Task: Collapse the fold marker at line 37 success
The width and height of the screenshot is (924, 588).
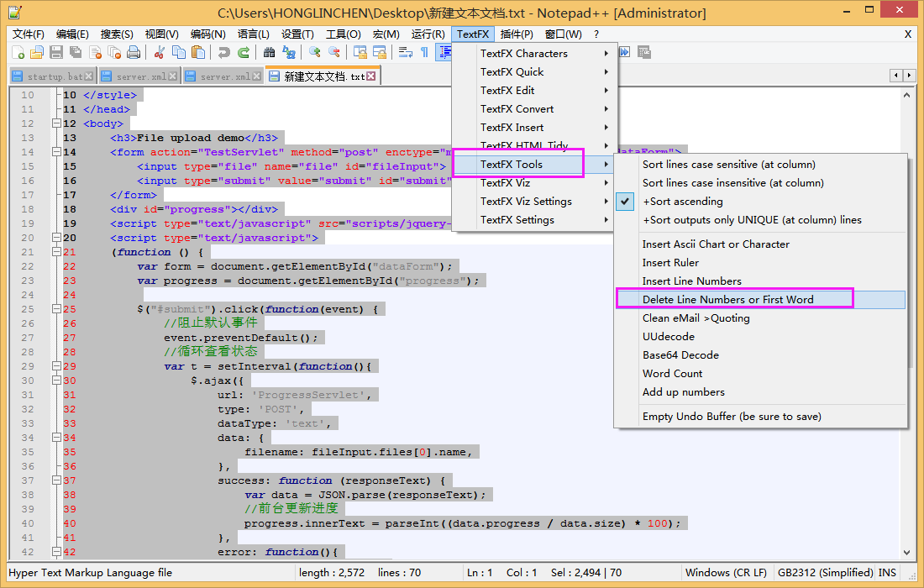Action: [56, 480]
